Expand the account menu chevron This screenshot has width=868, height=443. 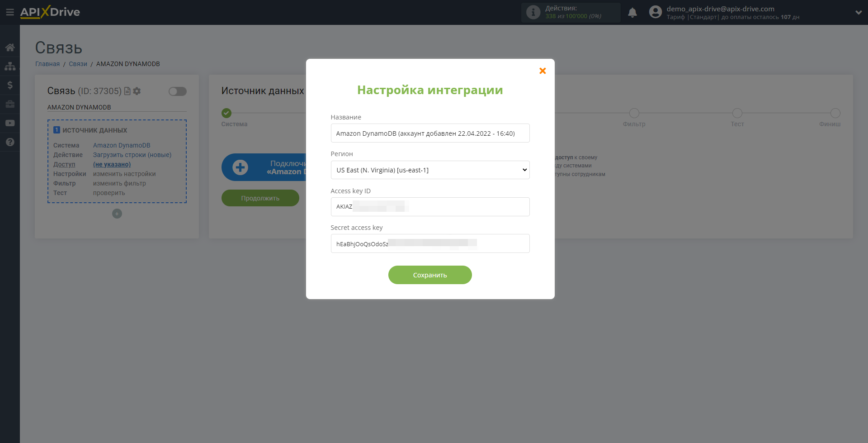pos(859,13)
